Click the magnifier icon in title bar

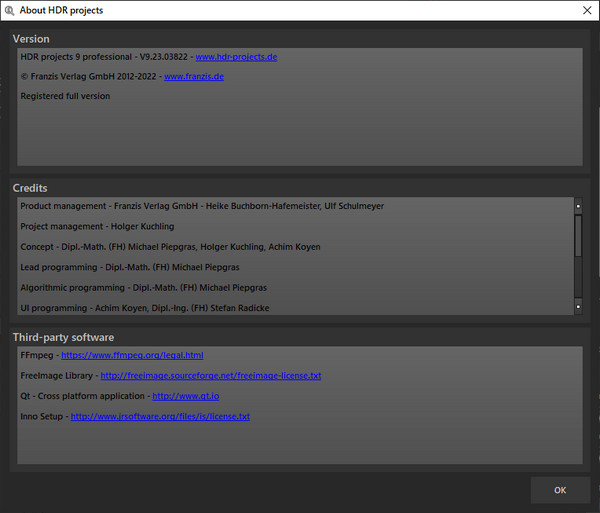tap(9, 10)
